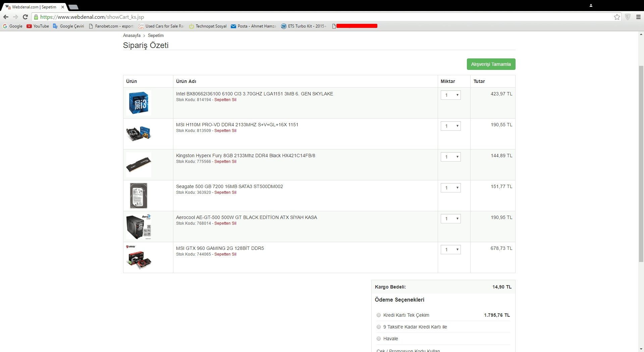
Task: Select 9 Taksit'e Kadar Kredi Kartı option
Action: [x=379, y=327]
